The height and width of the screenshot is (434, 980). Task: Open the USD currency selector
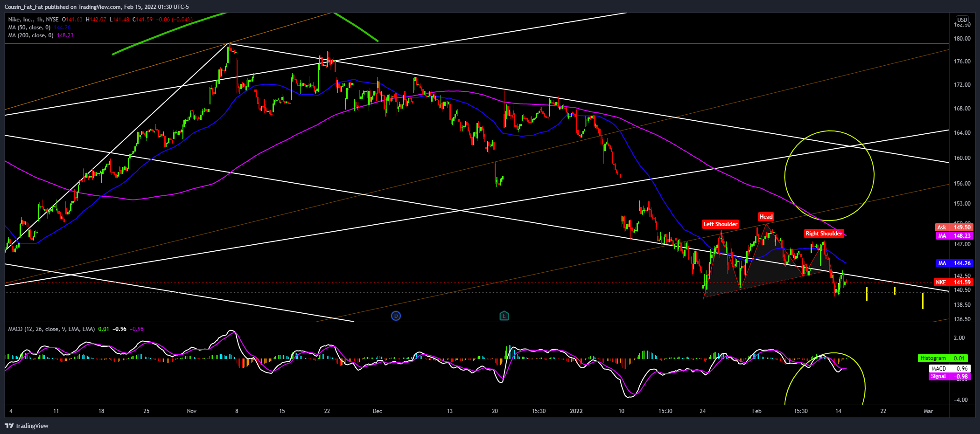[x=962, y=20]
